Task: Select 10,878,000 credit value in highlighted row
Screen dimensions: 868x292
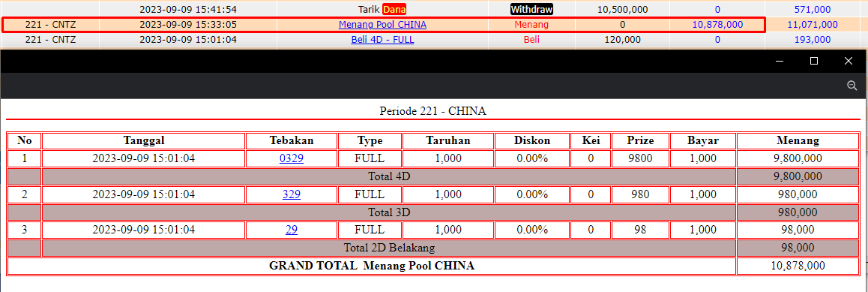Action: (717, 24)
